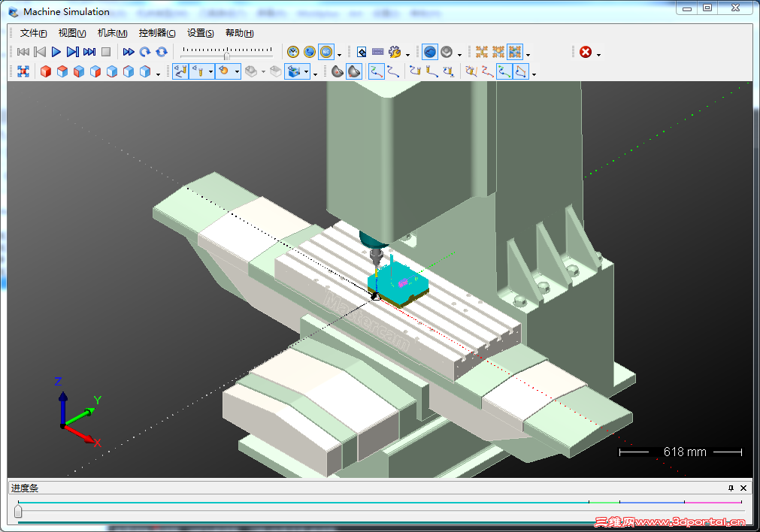Click the dark hemisphere material icon
760x532 pixels.
(x=338, y=71)
